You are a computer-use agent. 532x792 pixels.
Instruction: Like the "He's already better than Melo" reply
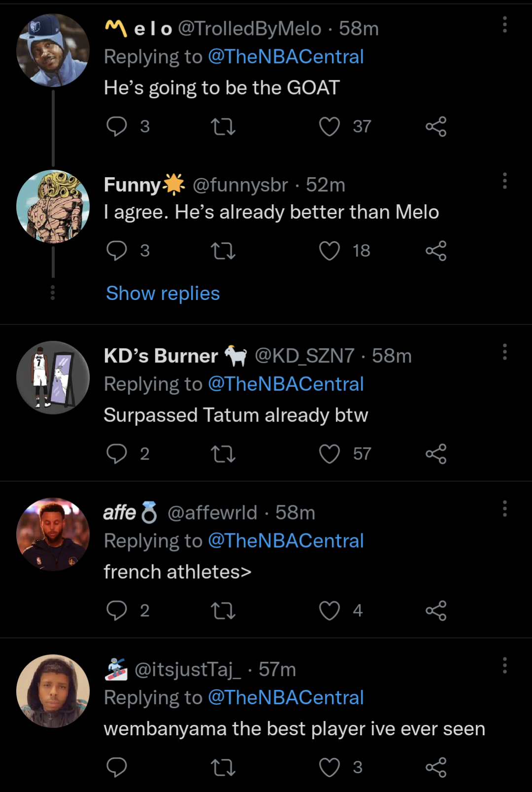(329, 251)
